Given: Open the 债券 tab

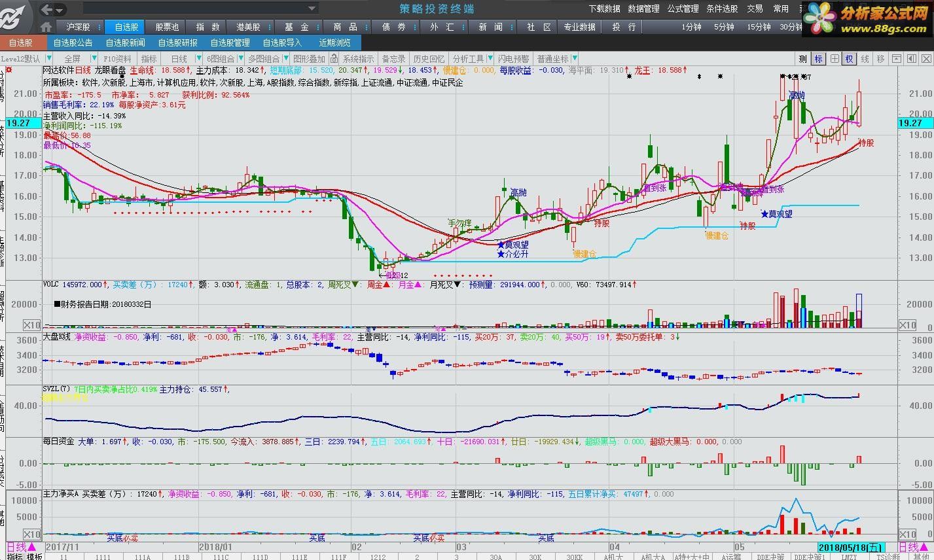Looking at the screenshot, I should tap(394, 27).
